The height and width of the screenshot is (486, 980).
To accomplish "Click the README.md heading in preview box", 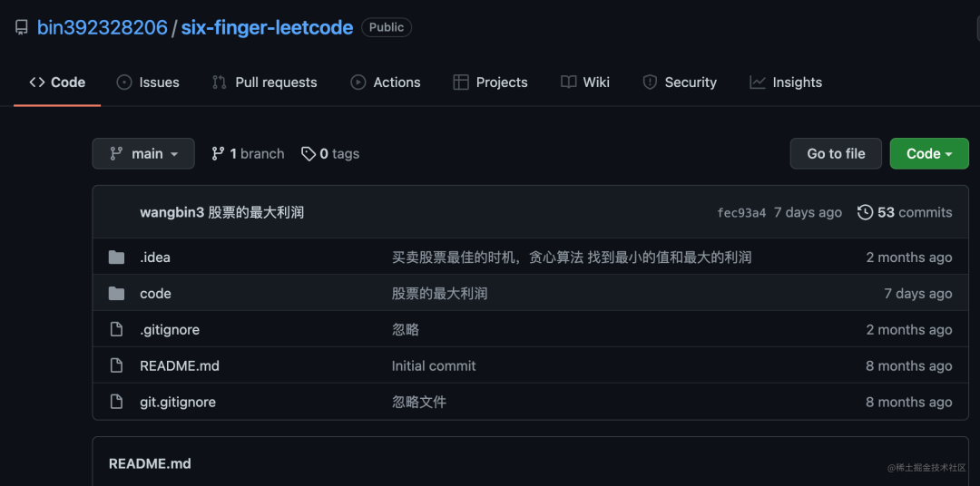I will coord(150,464).
